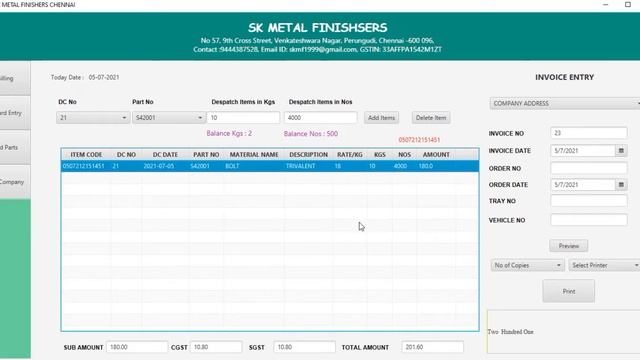This screenshot has height=360, width=640.
Task: Click the MATERIAL NAME column header
Action: click(254, 155)
